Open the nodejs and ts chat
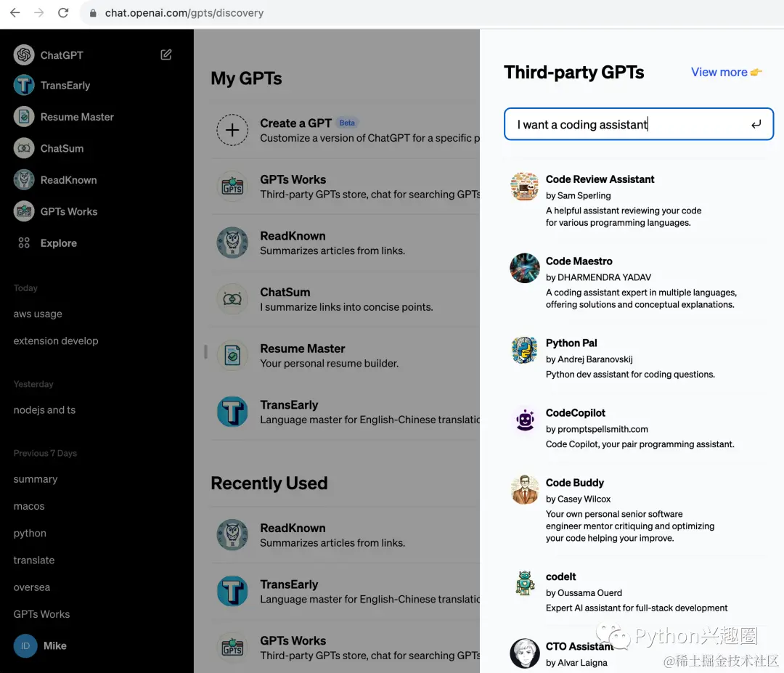Screen dimensions: 784x673 pyautogui.click(x=44, y=410)
